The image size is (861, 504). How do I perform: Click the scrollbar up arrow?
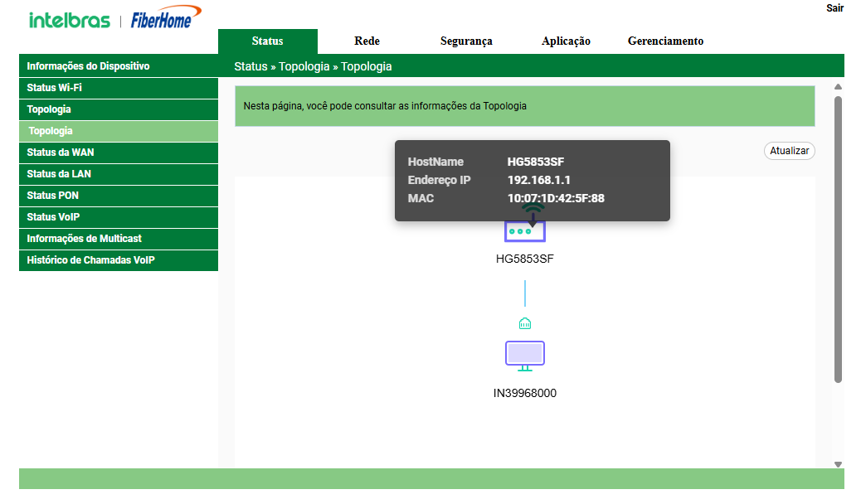[838, 87]
